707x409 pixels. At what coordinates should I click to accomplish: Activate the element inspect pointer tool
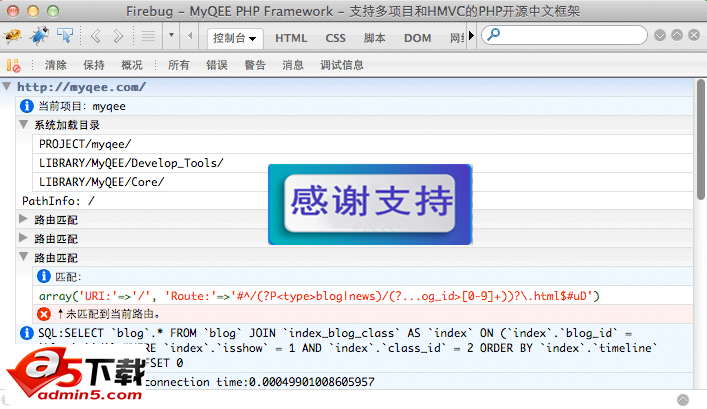[65, 35]
